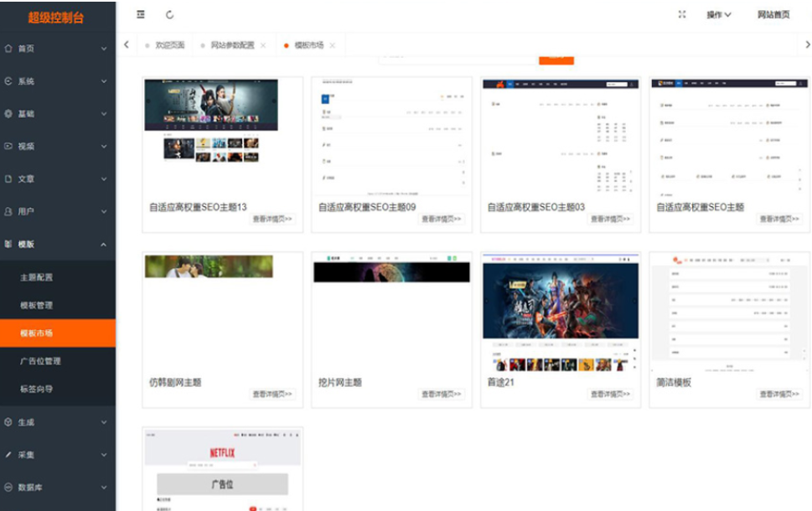Open the 网站首页 link
Image resolution: width=812 pixels, height=511 pixels.
(x=774, y=15)
